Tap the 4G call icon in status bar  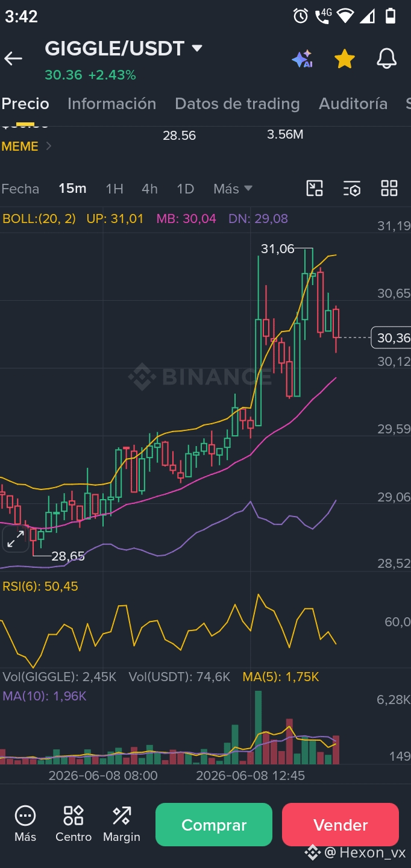pyautogui.click(x=323, y=16)
